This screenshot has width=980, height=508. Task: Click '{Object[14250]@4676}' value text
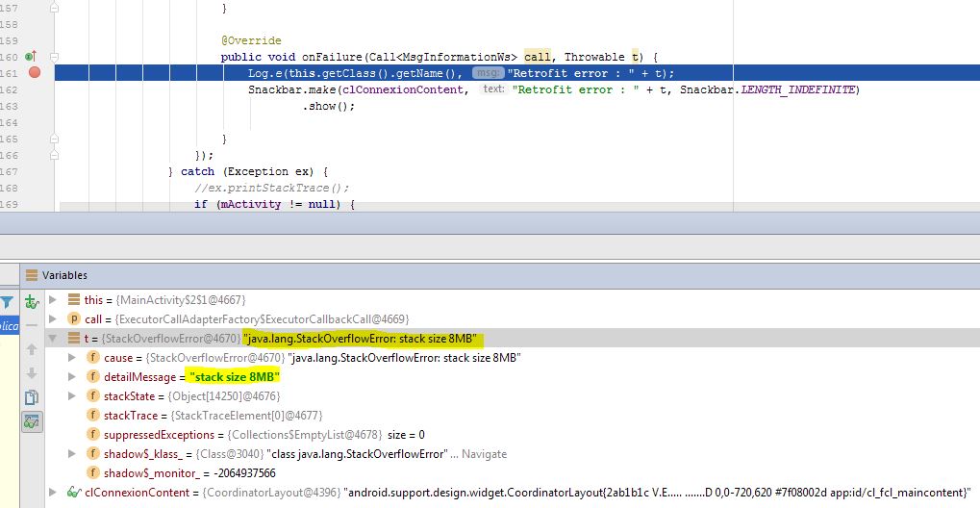(x=224, y=396)
